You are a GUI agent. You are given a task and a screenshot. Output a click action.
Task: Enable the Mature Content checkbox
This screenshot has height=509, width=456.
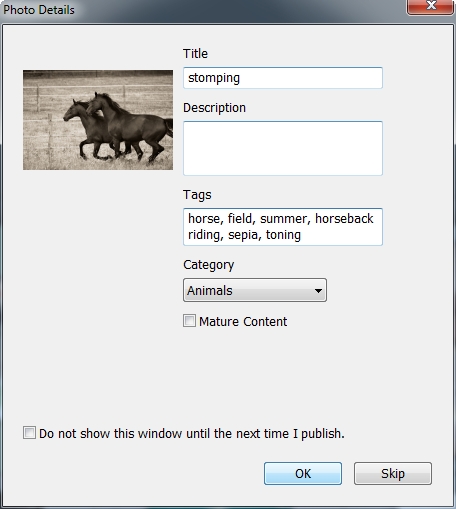[189, 321]
